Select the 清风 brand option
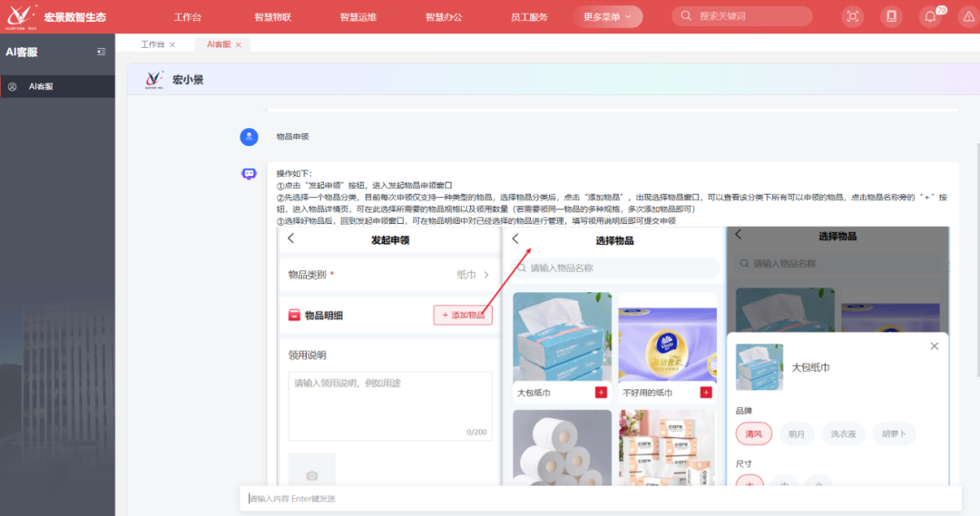 (754, 433)
